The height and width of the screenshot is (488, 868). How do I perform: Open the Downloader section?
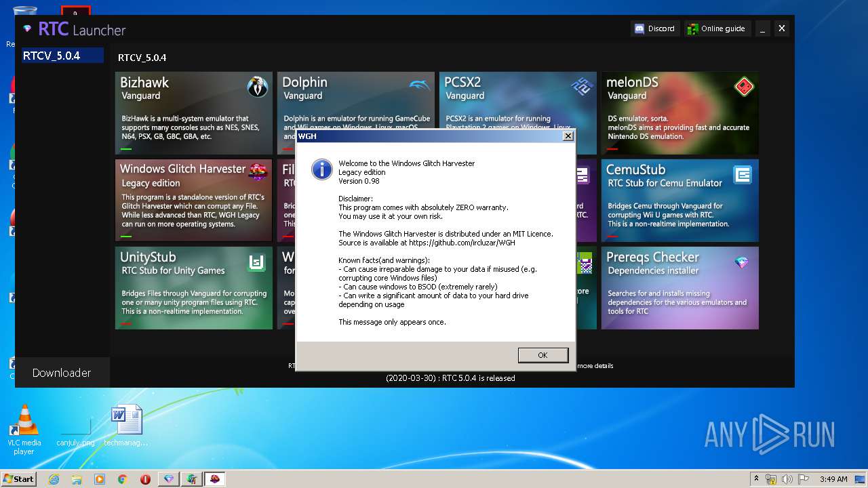coord(62,373)
